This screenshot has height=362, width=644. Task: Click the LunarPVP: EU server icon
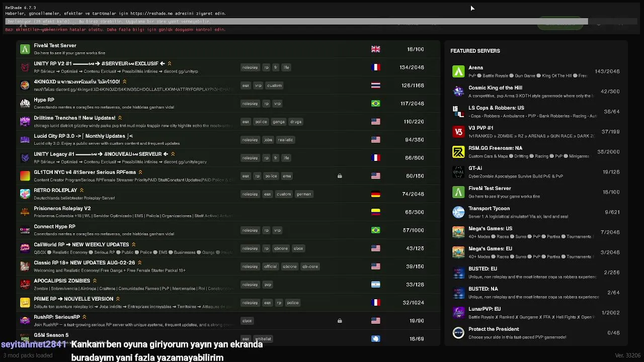(458, 313)
